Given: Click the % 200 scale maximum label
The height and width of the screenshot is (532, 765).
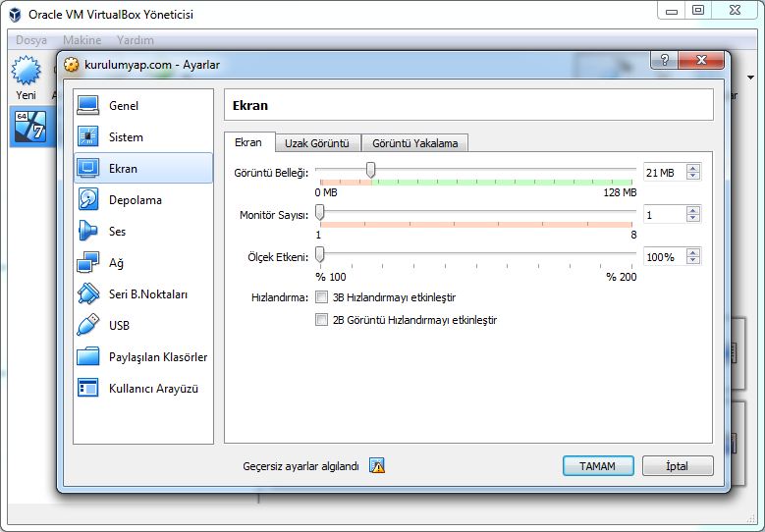Looking at the screenshot, I should click(x=621, y=277).
